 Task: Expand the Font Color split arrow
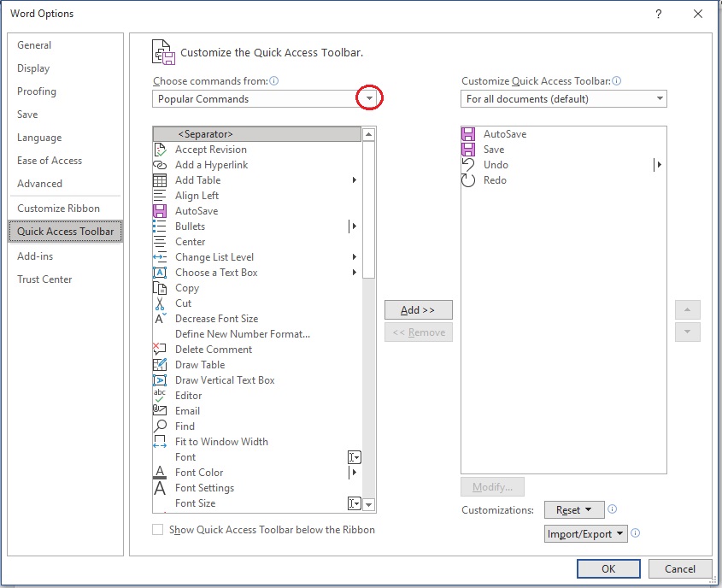click(353, 473)
